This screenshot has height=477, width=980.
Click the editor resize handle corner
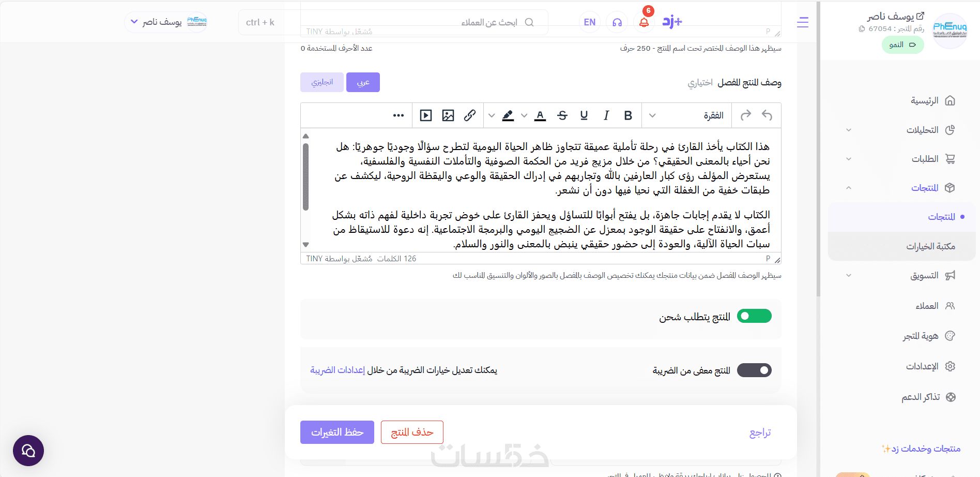[x=777, y=260]
